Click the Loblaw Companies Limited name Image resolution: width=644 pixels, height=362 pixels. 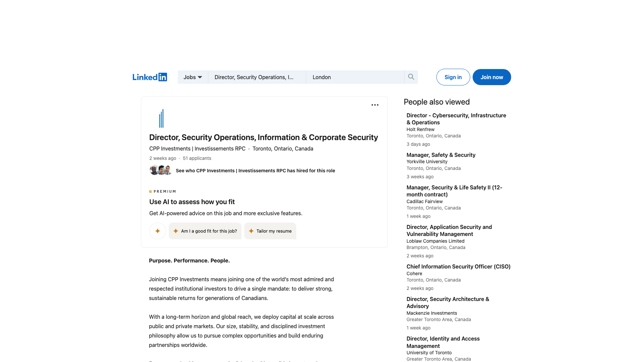click(435, 241)
